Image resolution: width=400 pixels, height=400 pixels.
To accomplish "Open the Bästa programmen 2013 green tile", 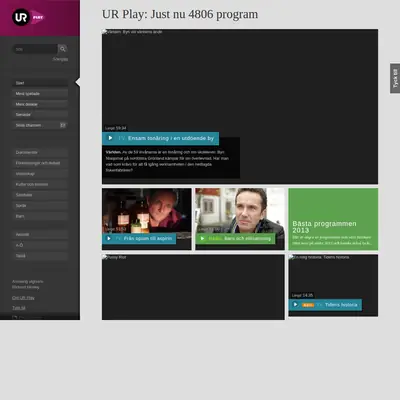I will (333, 219).
